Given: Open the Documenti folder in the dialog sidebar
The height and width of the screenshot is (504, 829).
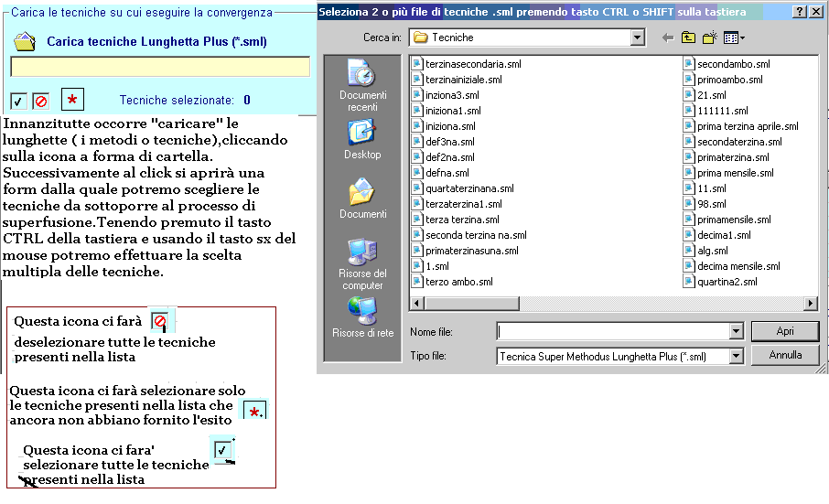Looking at the screenshot, I should tap(362, 198).
